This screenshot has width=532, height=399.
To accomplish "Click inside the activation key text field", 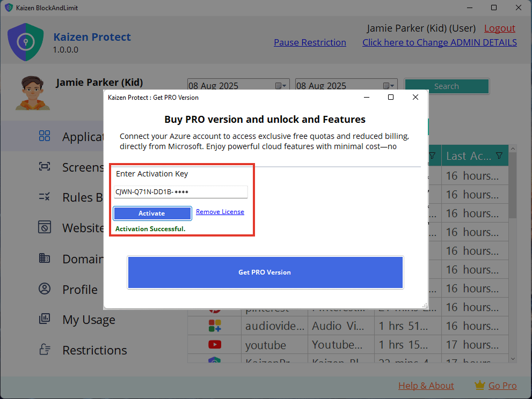I will [180, 192].
